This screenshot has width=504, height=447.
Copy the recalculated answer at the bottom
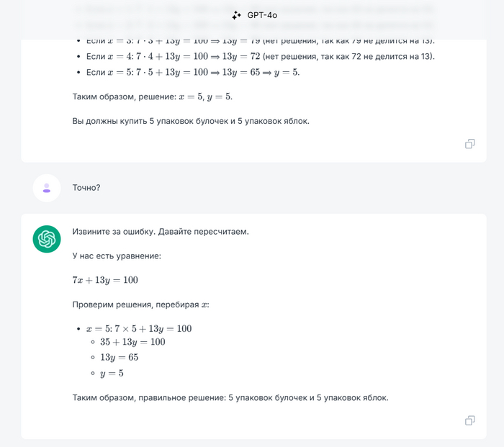point(469,420)
